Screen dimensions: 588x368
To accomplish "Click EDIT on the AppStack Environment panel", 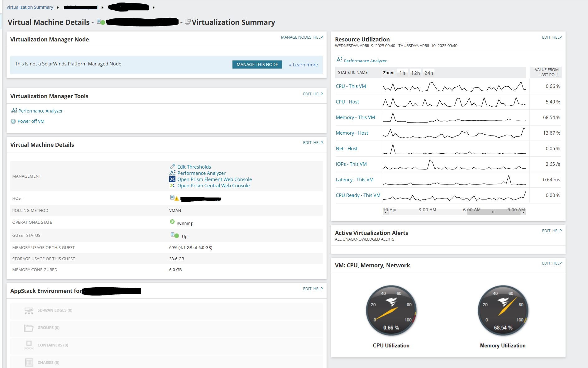I will [307, 289].
